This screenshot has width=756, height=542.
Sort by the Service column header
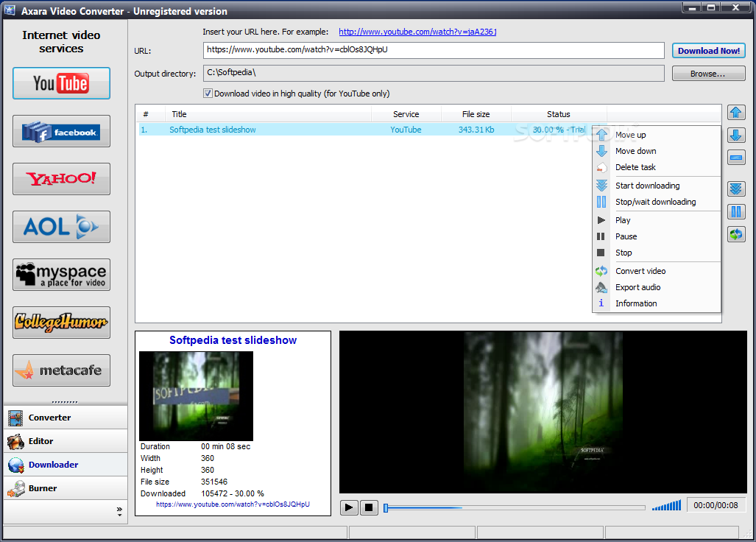pos(406,114)
